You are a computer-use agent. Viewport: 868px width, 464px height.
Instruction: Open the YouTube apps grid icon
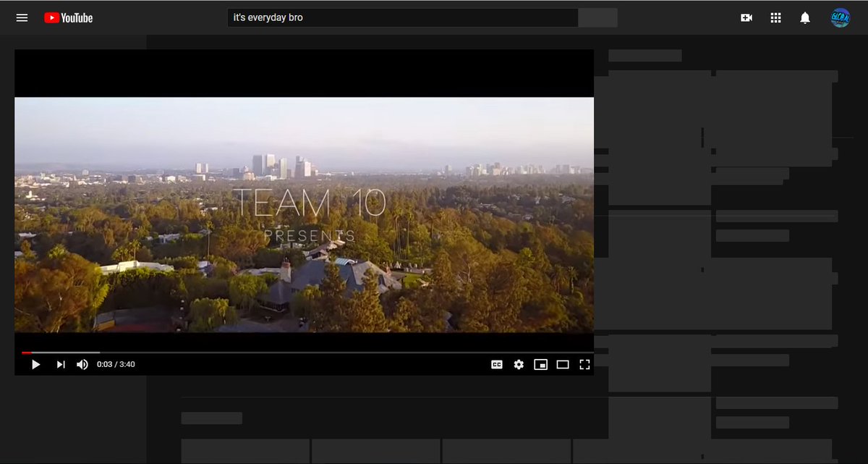point(775,17)
